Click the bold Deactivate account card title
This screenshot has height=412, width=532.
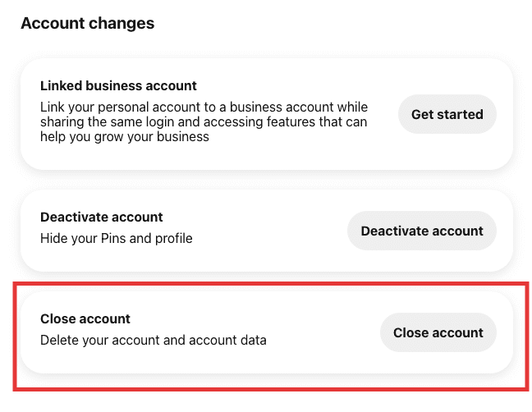click(x=102, y=217)
